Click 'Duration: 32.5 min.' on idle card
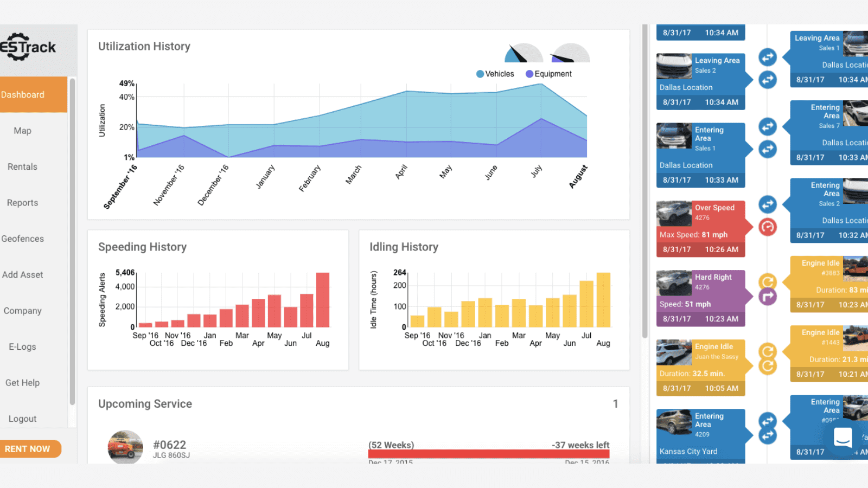The height and width of the screenshot is (488, 868). pos(692,374)
